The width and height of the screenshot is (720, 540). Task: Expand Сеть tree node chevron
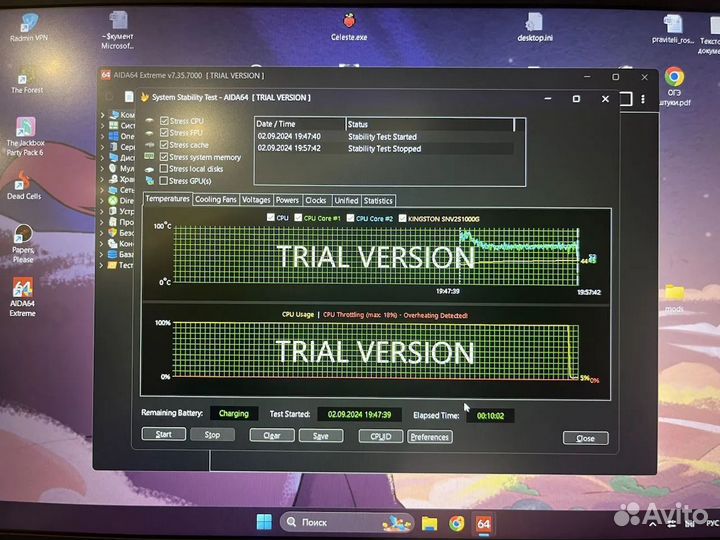coord(102,190)
